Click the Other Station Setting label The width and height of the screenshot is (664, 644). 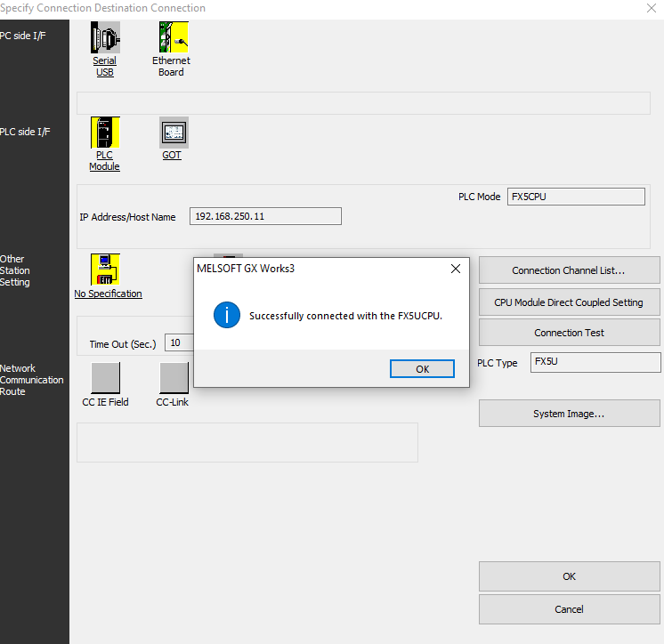[x=15, y=270]
